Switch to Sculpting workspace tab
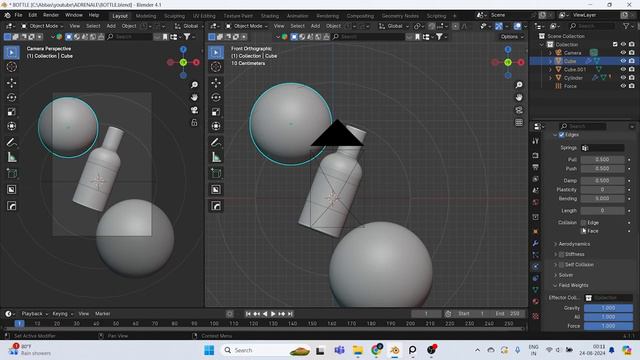The width and height of the screenshot is (640, 360). 174,16
